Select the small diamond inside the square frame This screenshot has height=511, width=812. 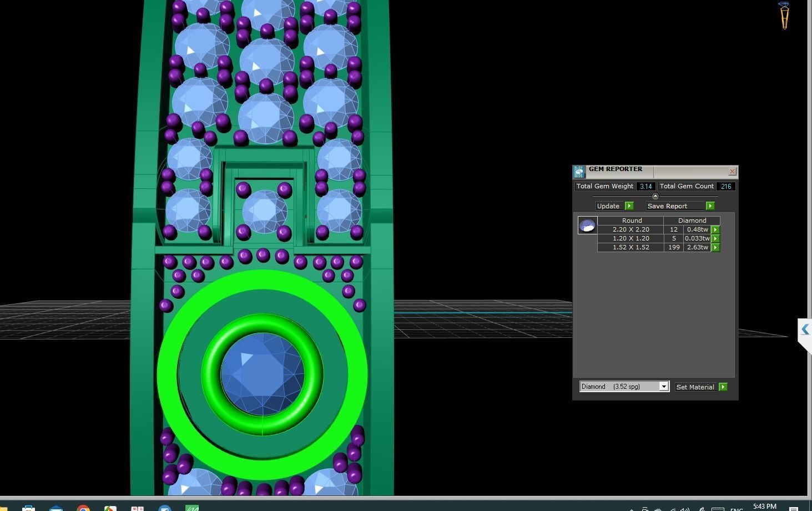[264, 212]
